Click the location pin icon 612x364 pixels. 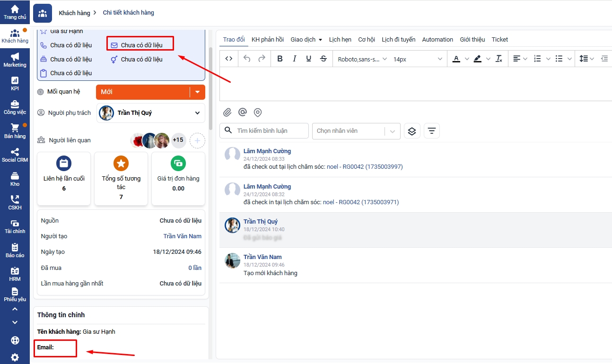[x=258, y=113]
